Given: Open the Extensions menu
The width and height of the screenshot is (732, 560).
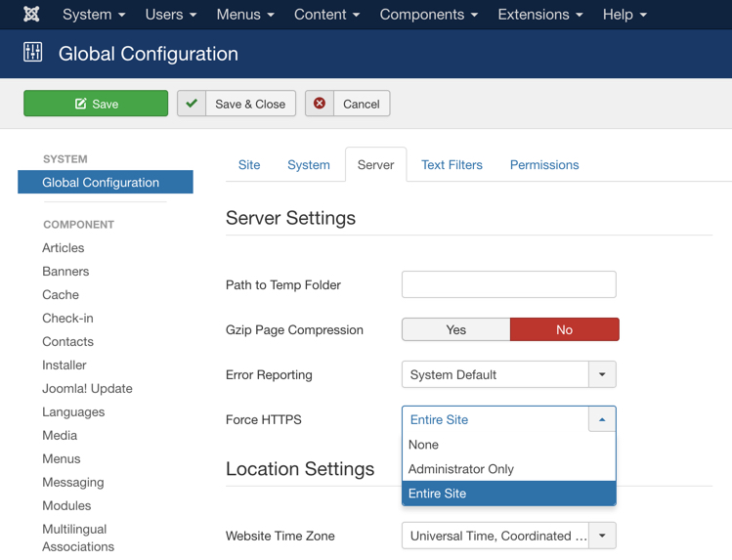Looking at the screenshot, I should [x=540, y=15].
